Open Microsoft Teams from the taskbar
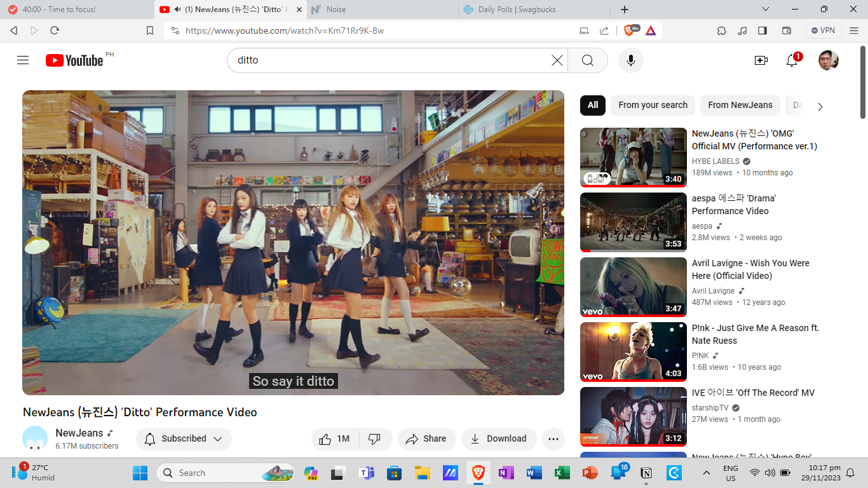 pos(367,473)
